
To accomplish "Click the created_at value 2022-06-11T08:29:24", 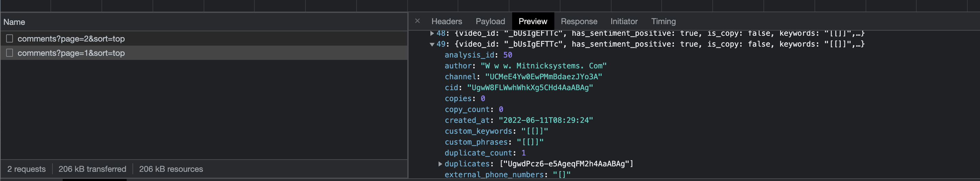I will pyautogui.click(x=546, y=120).
